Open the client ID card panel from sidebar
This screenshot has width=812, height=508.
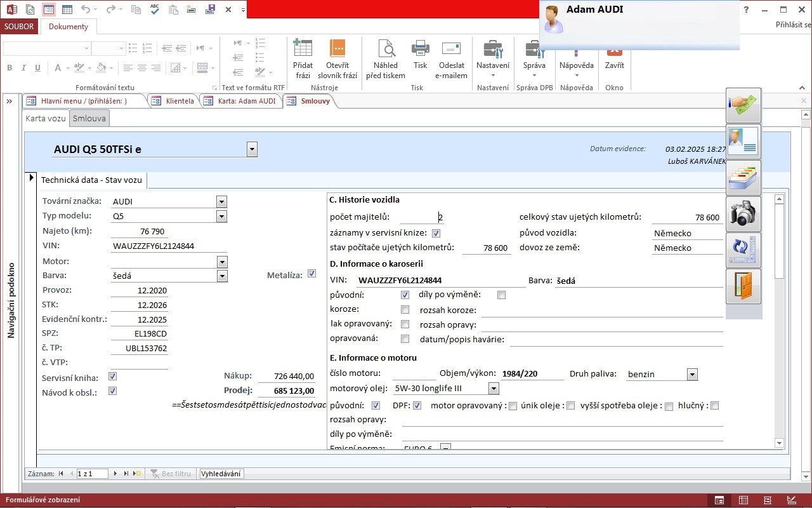pos(743,141)
